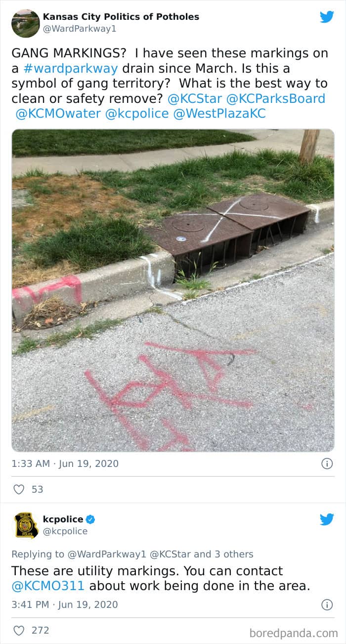346x644 pixels.
Task: Click the Kansas City Politics of Potholes name
Action: click(x=121, y=17)
